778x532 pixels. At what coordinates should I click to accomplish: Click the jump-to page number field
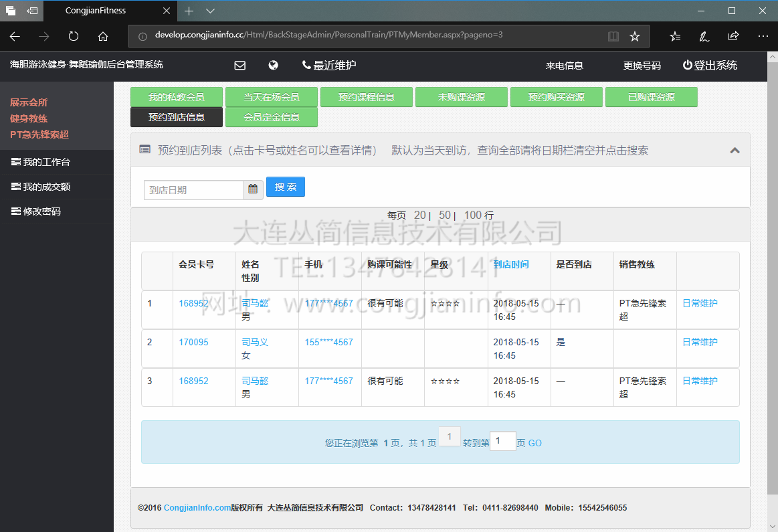pyautogui.click(x=503, y=441)
